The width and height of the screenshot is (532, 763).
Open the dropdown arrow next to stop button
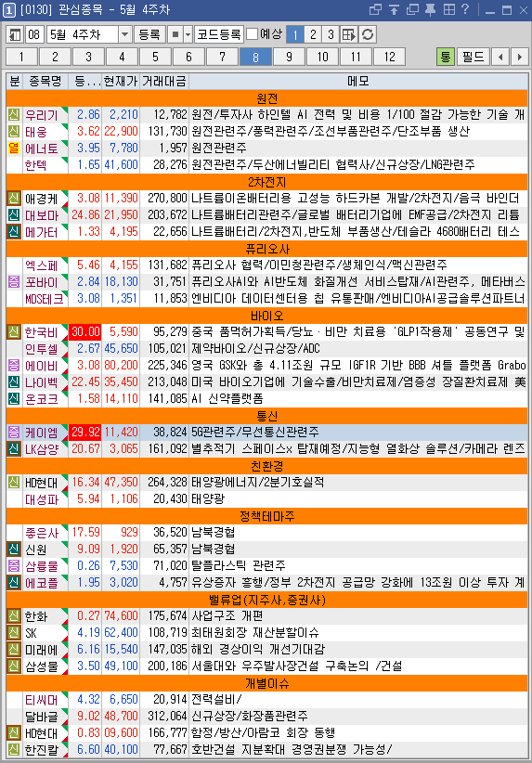click(x=188, y=34)
